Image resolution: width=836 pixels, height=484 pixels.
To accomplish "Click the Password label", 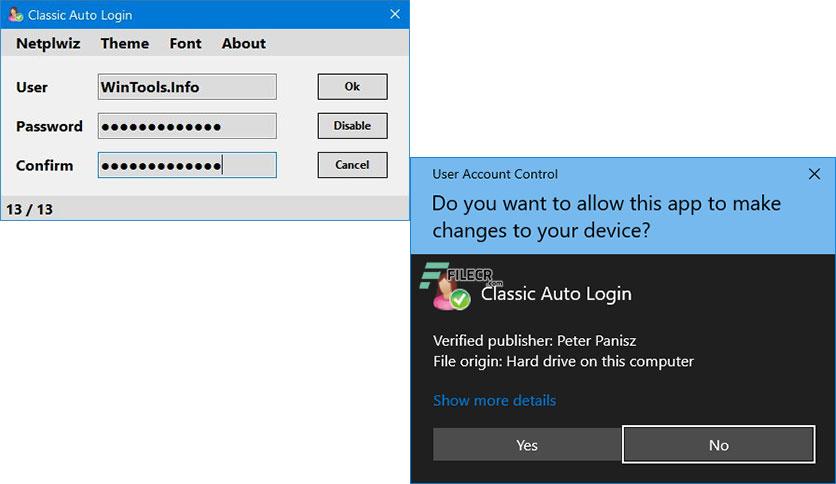I will click(x=49, y=126).
